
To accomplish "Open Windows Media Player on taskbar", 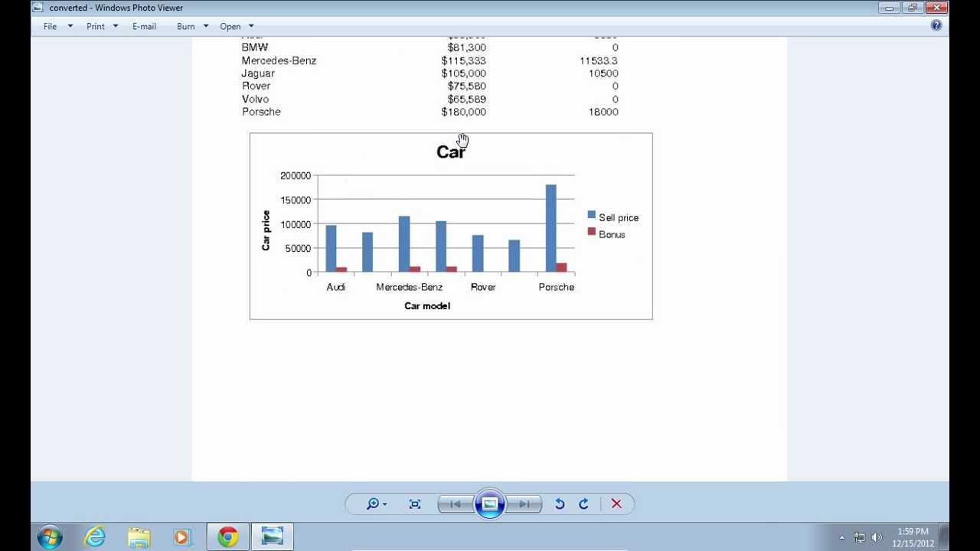I will point(181,536).
